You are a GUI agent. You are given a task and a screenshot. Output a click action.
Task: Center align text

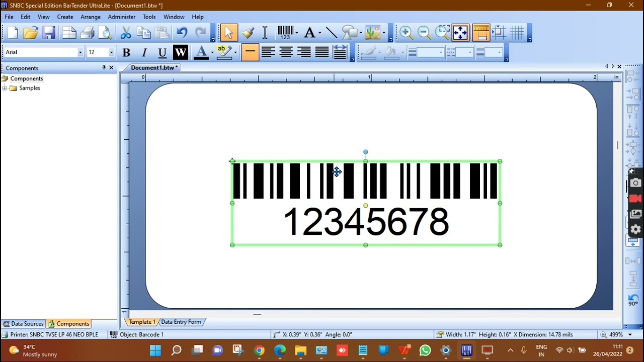pos(286,52)
